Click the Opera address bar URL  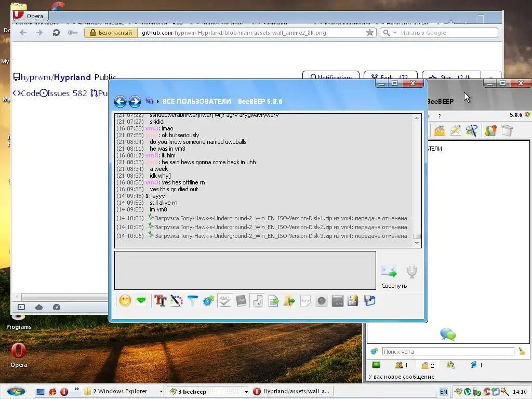pyautogui.click(x=234, y=33)
